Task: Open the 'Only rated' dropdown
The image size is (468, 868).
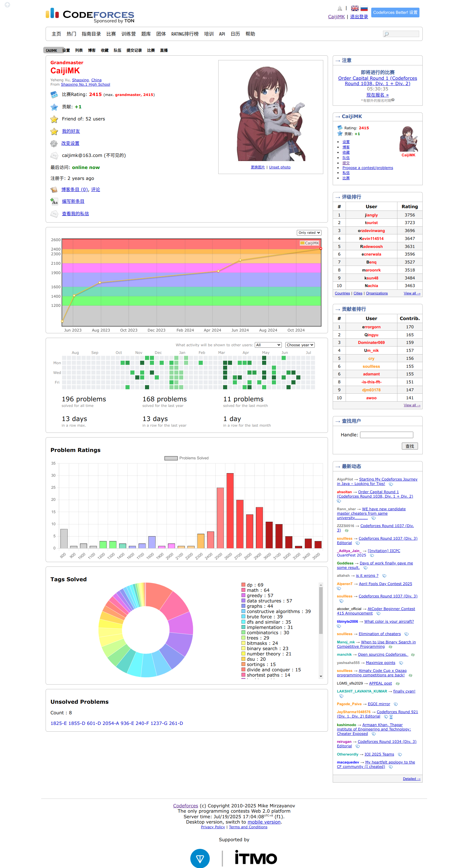Action: click(309, 233)
